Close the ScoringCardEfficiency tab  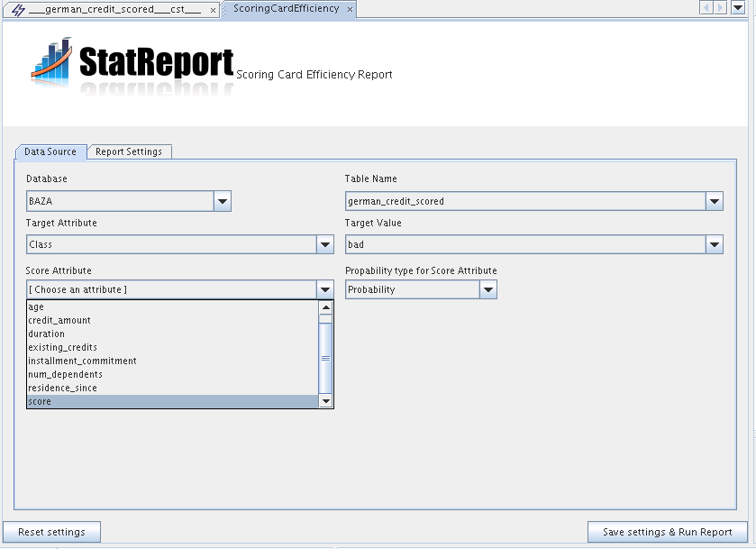pyautogui.click(x=350, y=10)
